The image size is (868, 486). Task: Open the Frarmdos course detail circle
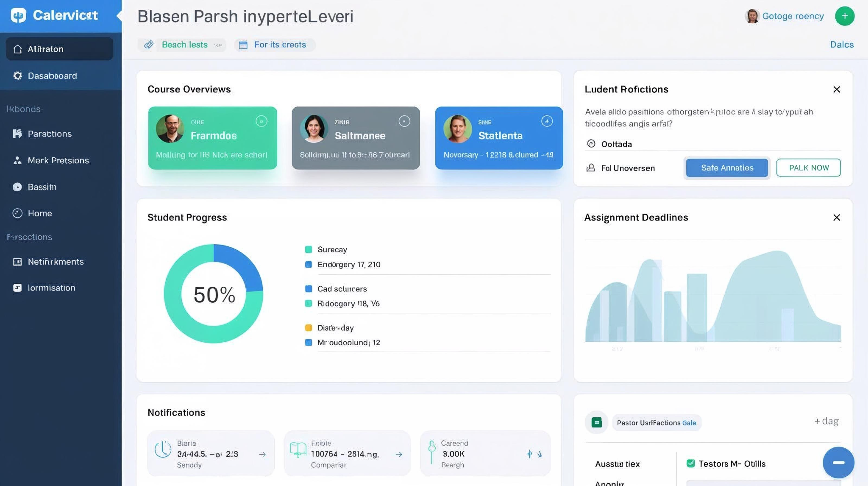pyautogui.click(x=261, y=121)
